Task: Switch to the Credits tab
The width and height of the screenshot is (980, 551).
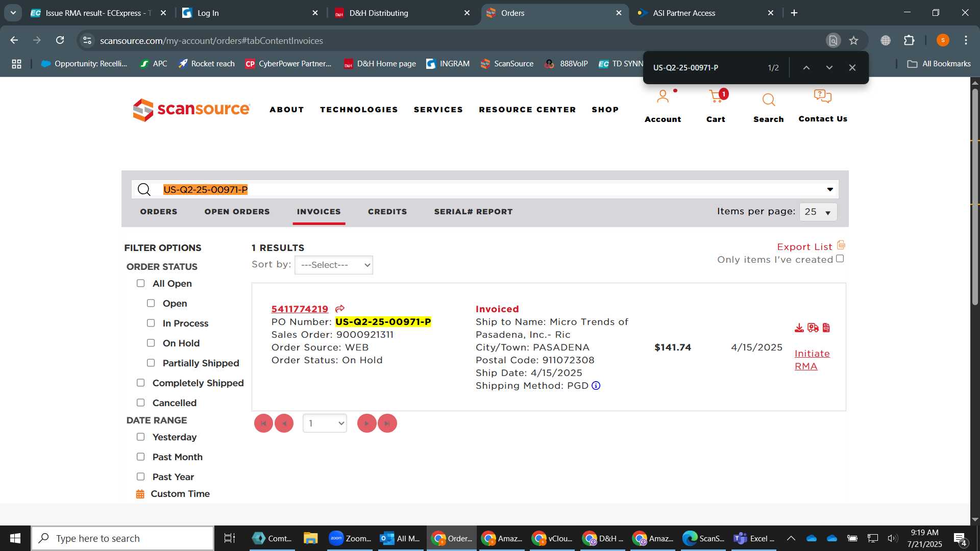Action: pos(387,212)
